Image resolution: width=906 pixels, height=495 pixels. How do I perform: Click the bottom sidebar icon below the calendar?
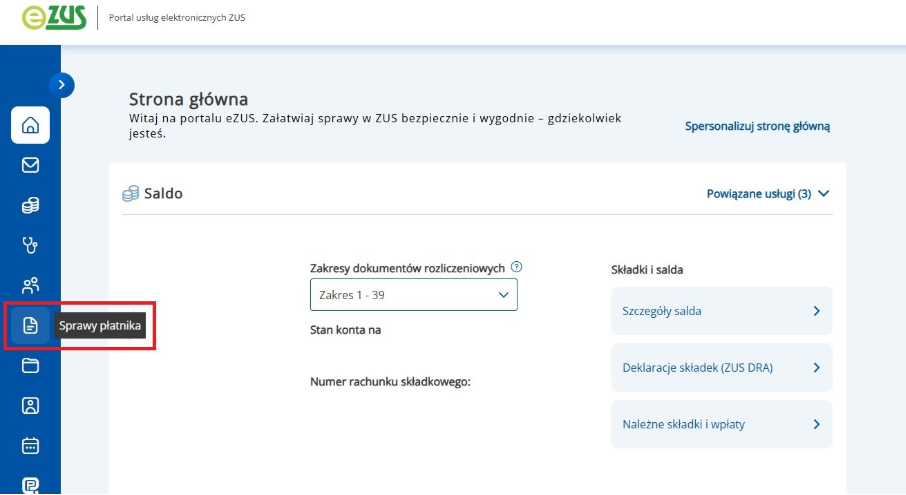pyautogui.click(x=30, y=483)
